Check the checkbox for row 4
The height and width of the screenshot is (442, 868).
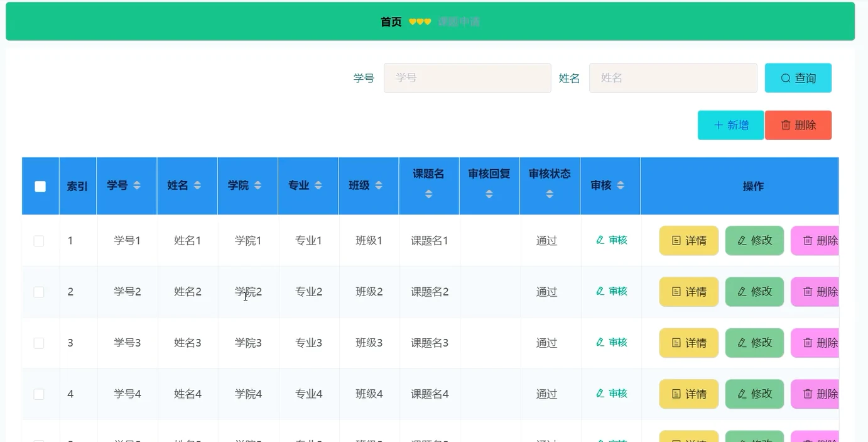(x=39, y=394)
